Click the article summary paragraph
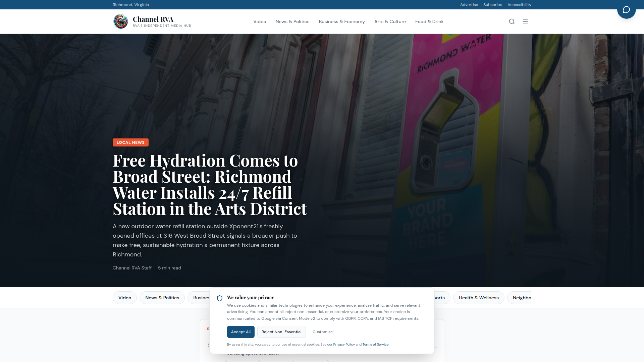 click(205, 240)
